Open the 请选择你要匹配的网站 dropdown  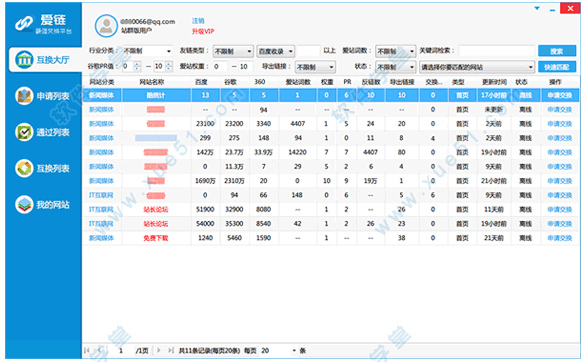[x=477, y=67]
